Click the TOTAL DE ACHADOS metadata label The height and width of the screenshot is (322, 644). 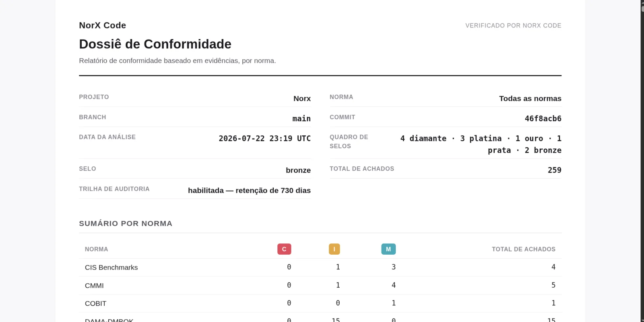click(362, 169)
